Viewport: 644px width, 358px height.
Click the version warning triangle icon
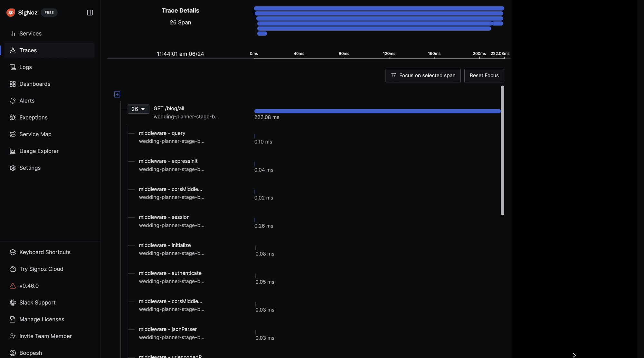click(x=13, y=286)
